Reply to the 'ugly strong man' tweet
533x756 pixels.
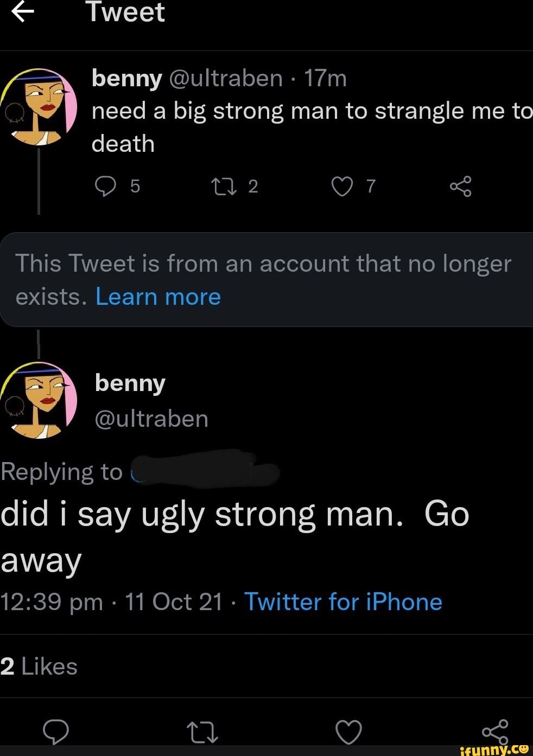pyautogui.click(x=56, y=732)
